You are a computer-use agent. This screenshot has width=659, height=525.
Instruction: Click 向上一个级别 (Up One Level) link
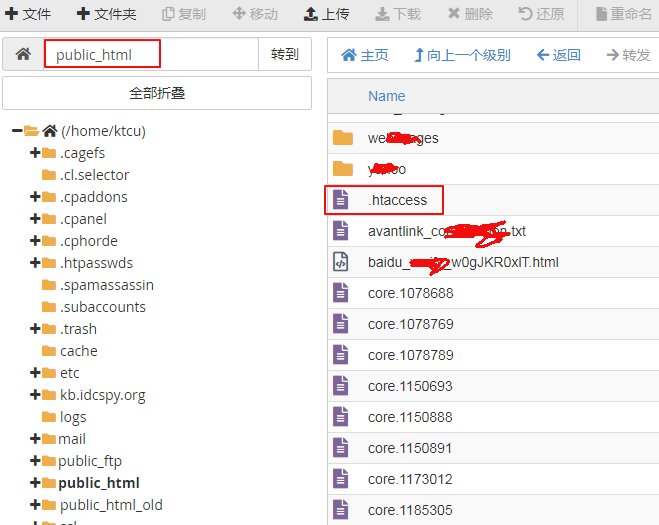tap(462, 55)
